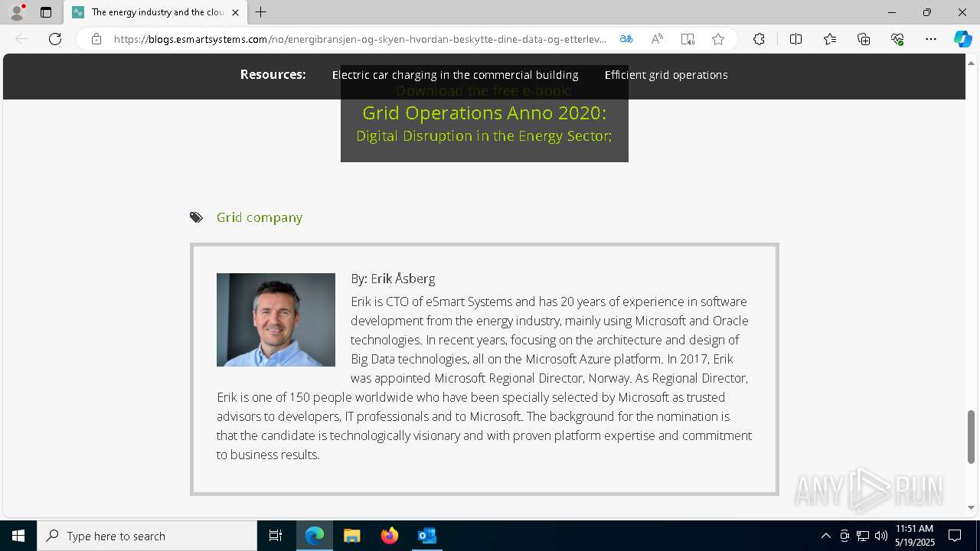Click the page vertical scrollbar thumb
Image resolution: width=980 pixels, height=551 pixels.
click(x=971, y=437)
